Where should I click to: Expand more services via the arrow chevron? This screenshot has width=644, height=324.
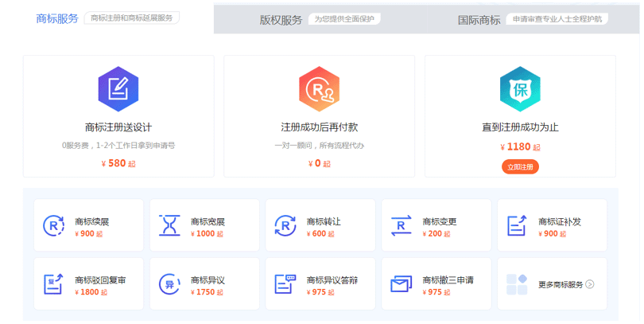[x=590, y=284]
